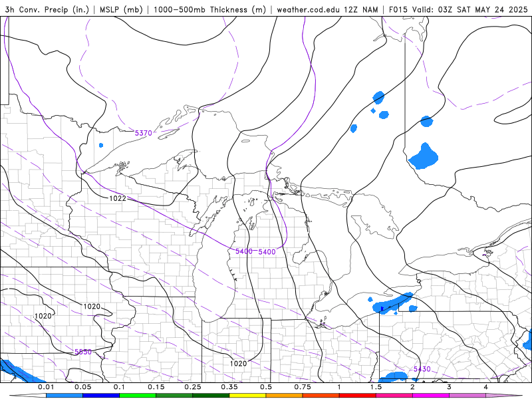Select the dark blue 0.05–0.1 legend swatch
This screenshot has width=532, height=399.
101,396
